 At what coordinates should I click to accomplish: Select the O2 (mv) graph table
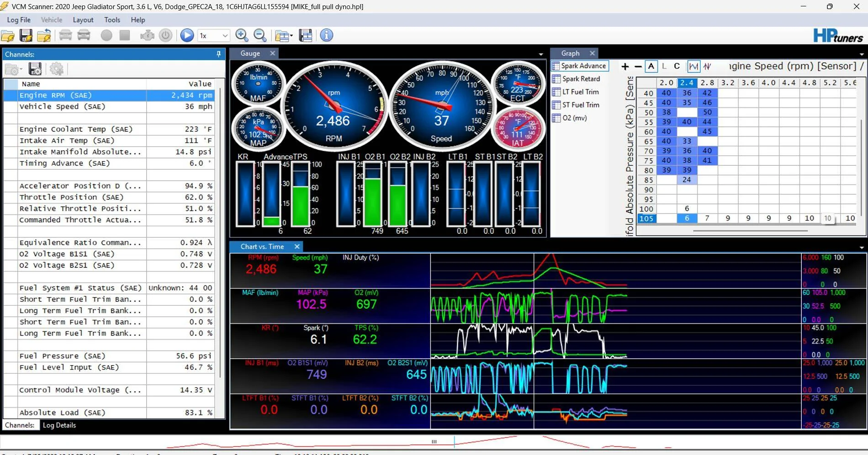coord(570,118)
